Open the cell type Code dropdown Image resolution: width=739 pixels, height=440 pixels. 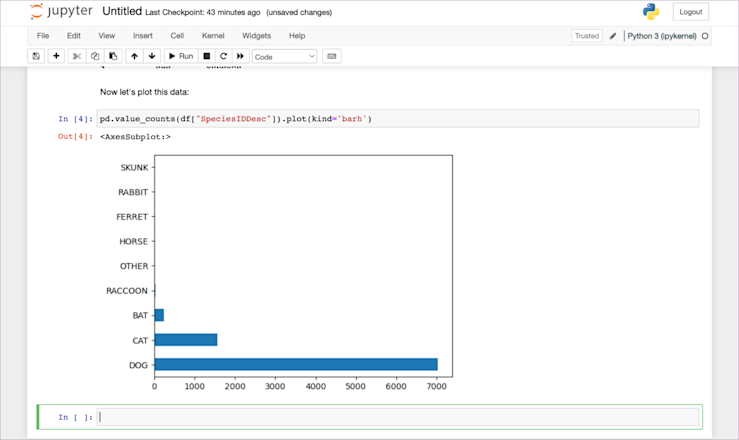tap(285, 57)
